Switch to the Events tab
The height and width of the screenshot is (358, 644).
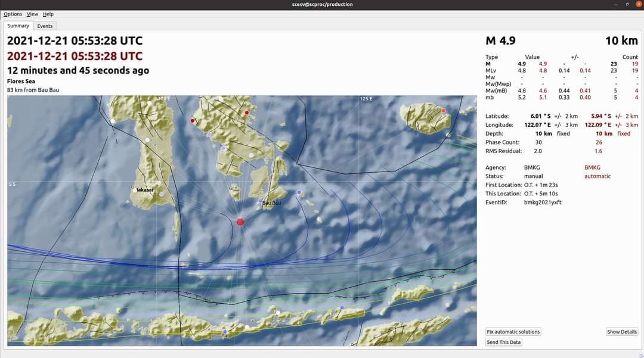coord(45,26)
